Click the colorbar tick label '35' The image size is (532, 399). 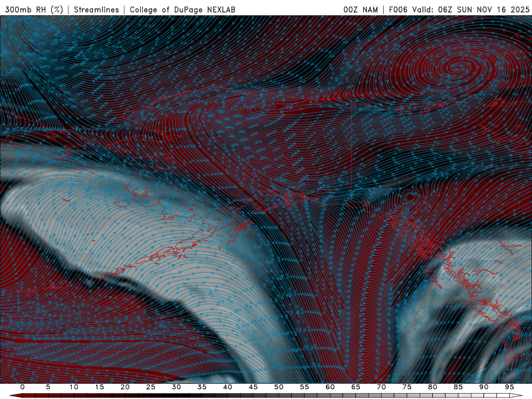coord(202,387)
